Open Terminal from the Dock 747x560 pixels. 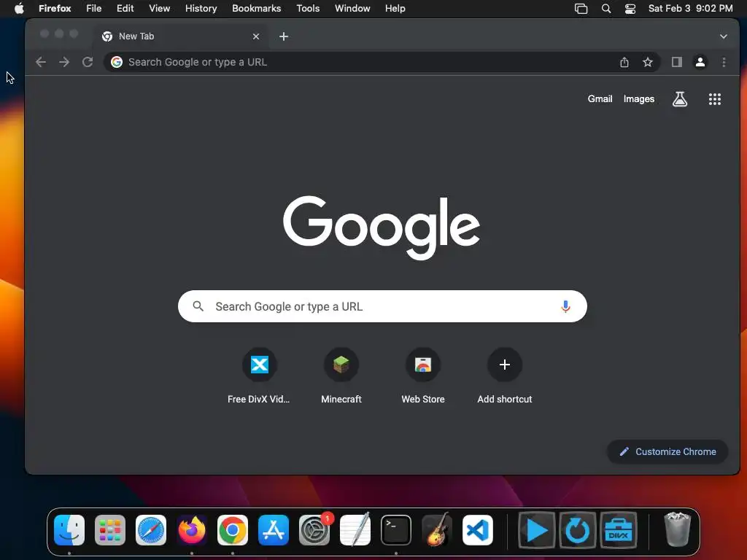tap(396, 530)
